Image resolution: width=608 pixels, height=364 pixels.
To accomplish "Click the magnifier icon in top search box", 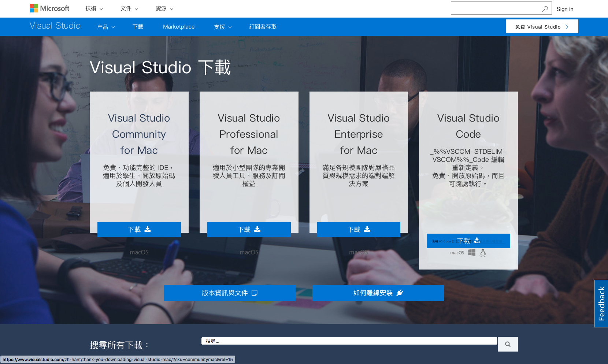I will click(x=545, y=9).
